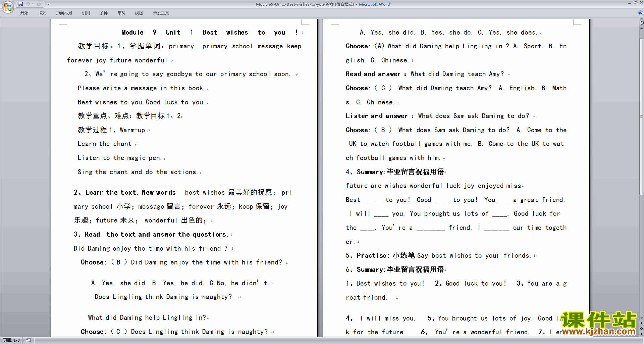Image resolution: width=644 pixels, height=344 pixels.
Task: Open the 开发工具 tab
Action: pyautogui.click(x=161, y=13)
